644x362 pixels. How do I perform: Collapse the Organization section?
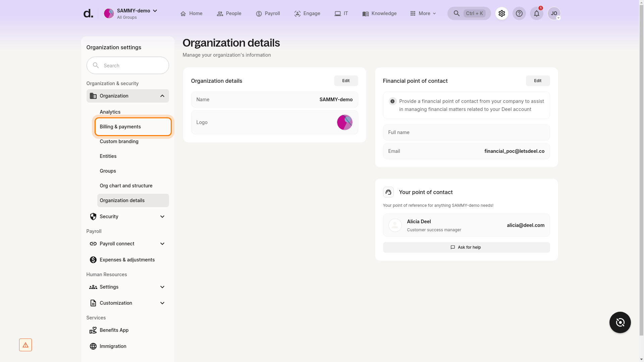click(162, 96)
